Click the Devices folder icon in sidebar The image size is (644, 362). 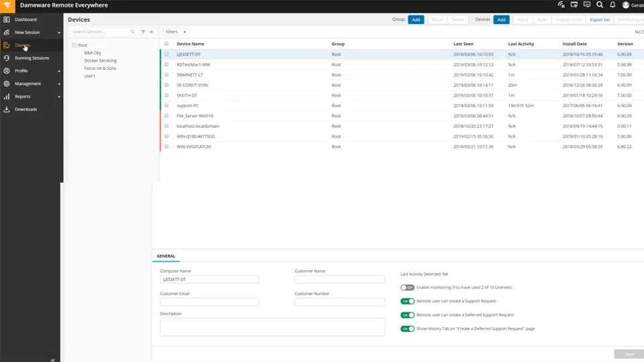pyautogui.click(x=7, y=45)
